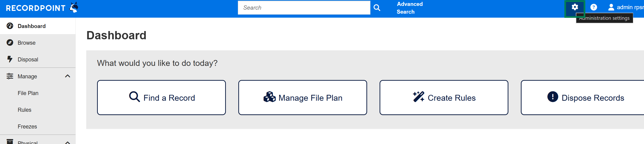
Task: Click the RecordPoint fox logo
Action: coord(74,7)
